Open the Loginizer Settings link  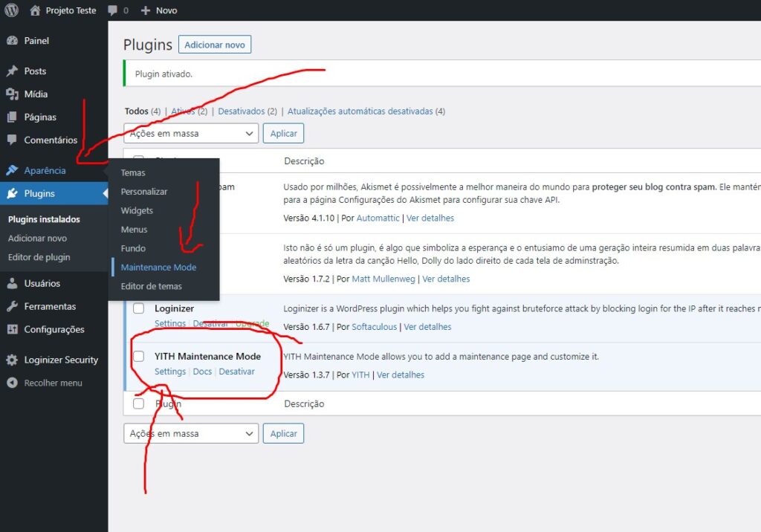170,323
